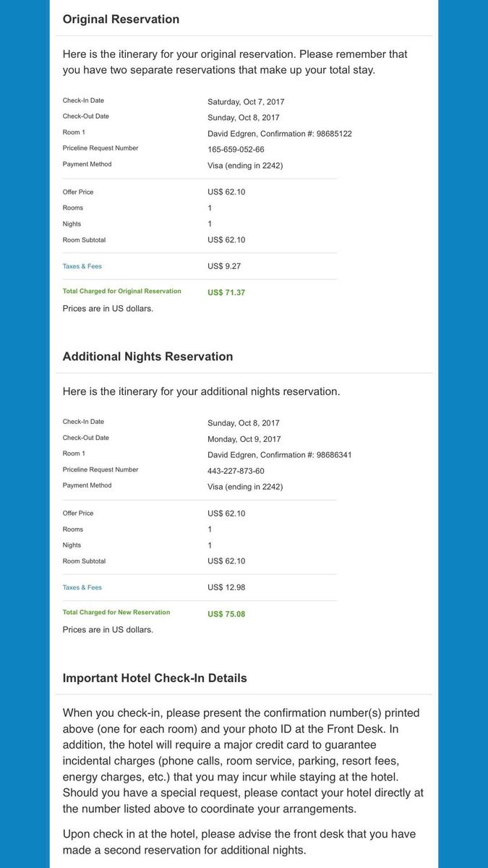Click Prices are in US dollars under Additional Nights

[x=108, y=630]
